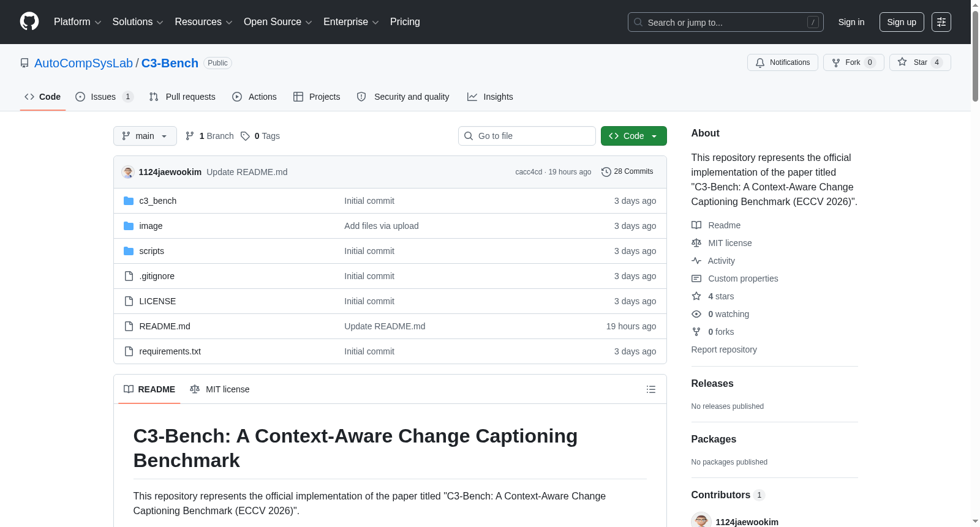The width and height of the screenshot is (980, 527).
Task: Click the 'Update README.md' message in README.md row
Action: pyautogui.click(x=385, y=326)
